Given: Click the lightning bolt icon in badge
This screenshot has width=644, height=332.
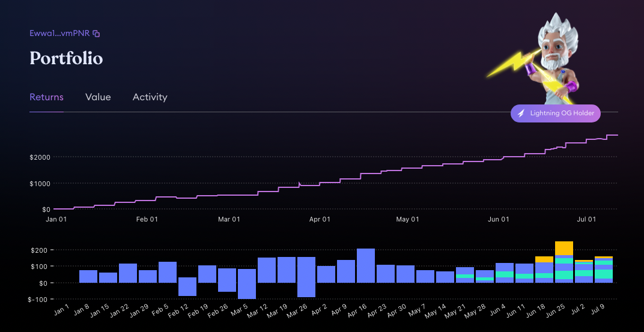Looking at the screenshot, I should [x=521, y=113].
